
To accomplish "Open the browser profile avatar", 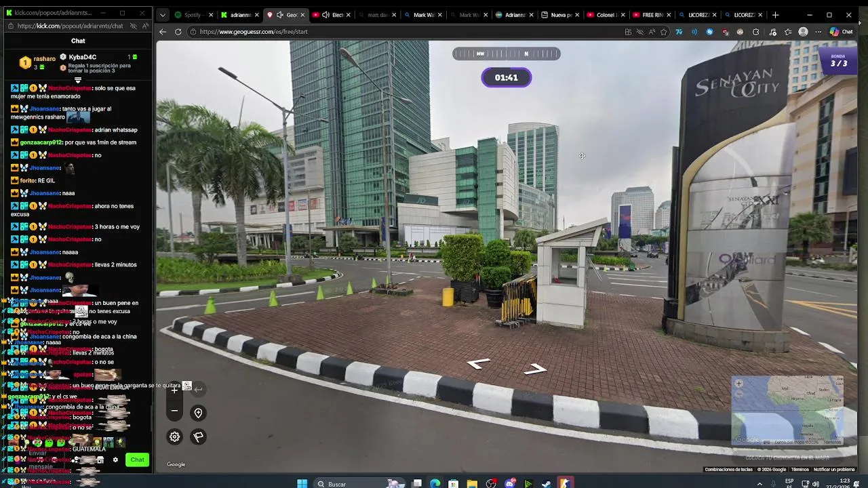I will click(803, 31).
